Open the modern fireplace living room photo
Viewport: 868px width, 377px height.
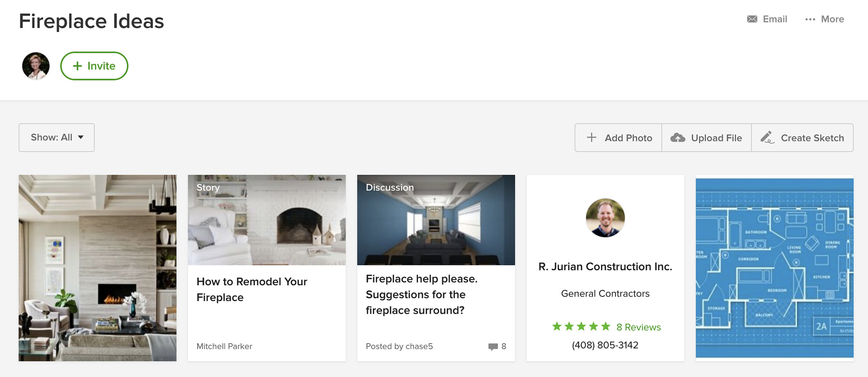[x=97, y=268]
